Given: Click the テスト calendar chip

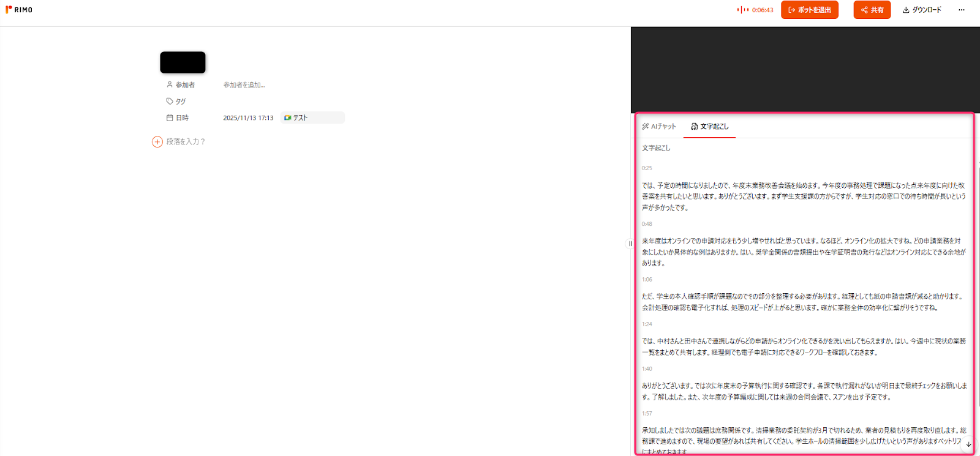Looking at the screenshot, I should [x=312, y=118].
